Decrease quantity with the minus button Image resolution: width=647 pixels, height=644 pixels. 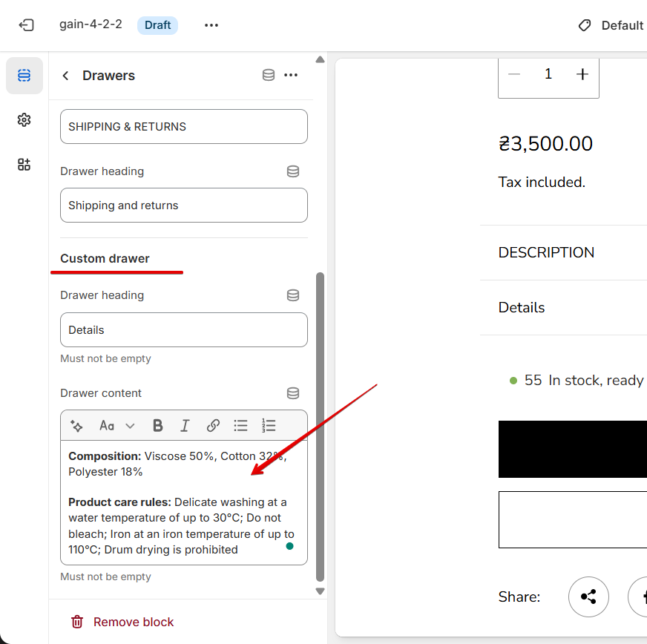click(514, 74)
